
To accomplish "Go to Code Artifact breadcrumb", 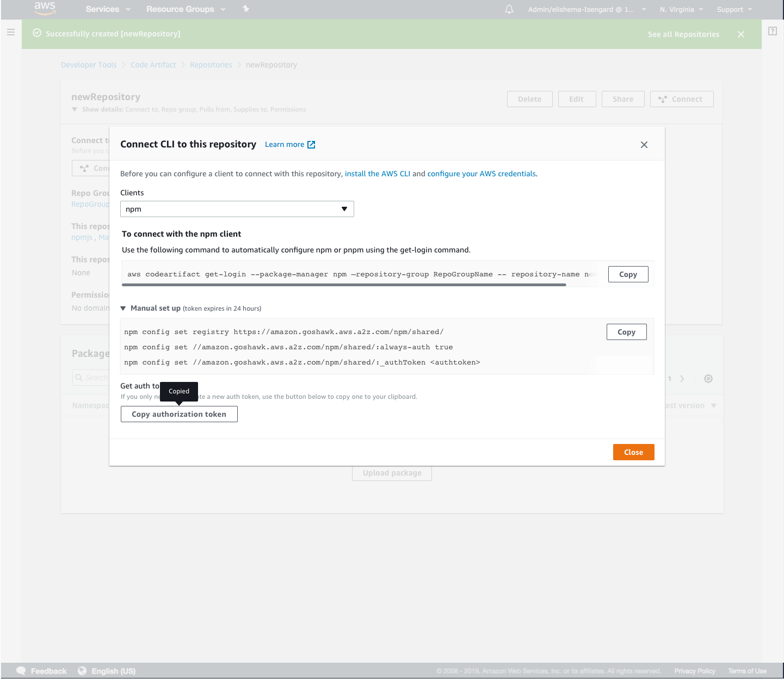I will coord(153,65).
